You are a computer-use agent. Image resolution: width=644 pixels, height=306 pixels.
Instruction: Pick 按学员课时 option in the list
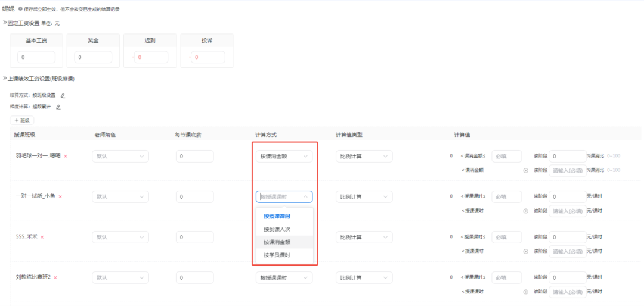click(277, 255)
